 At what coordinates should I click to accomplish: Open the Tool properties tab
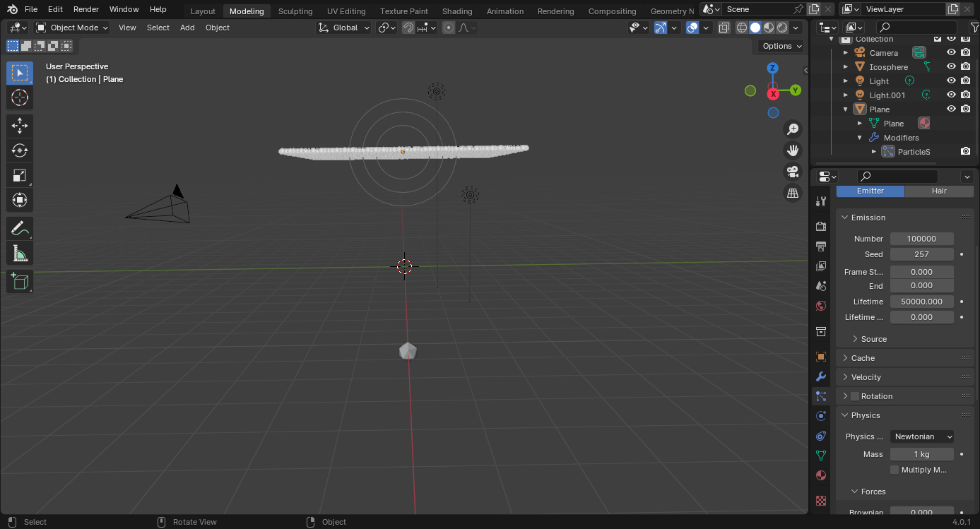(821, 201)
